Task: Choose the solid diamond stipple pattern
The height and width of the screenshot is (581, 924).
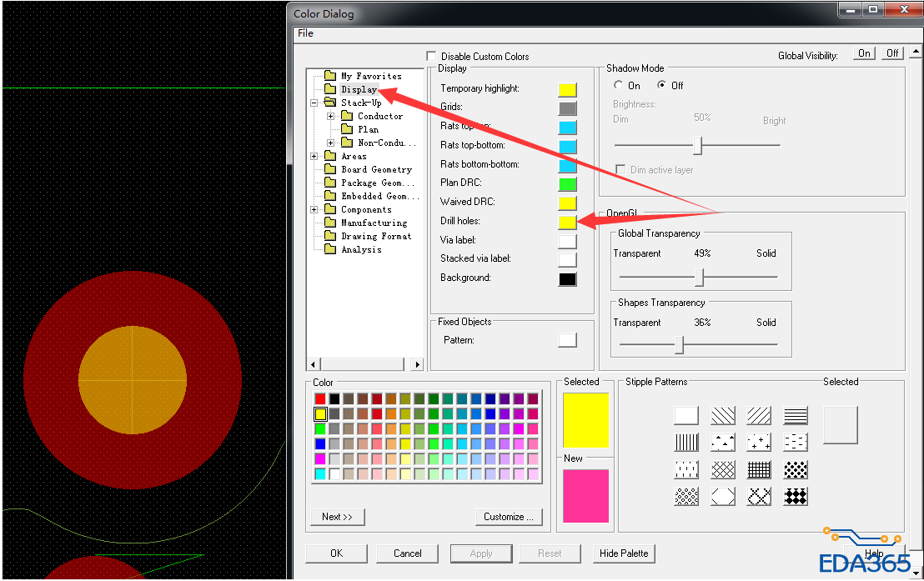Action: (796, 497)
